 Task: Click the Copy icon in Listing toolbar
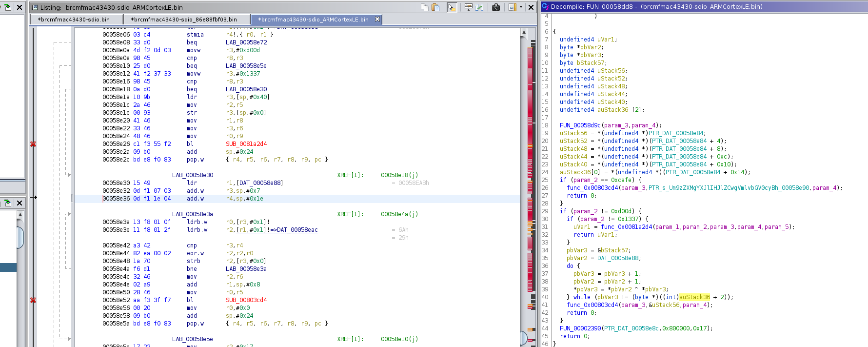[425, 7]
